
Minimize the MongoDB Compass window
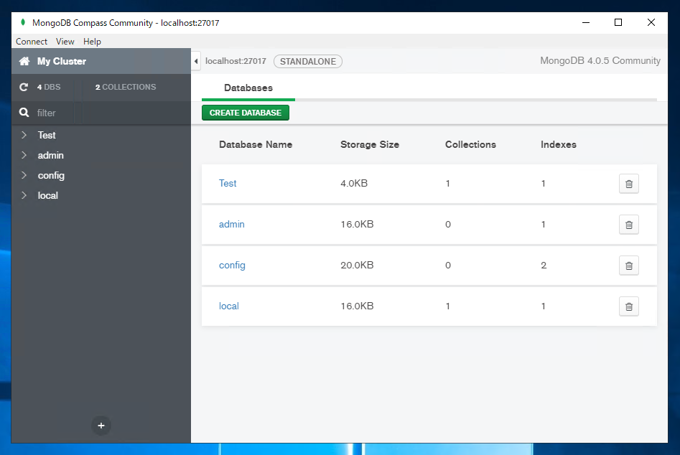click(x=586, y=22)
